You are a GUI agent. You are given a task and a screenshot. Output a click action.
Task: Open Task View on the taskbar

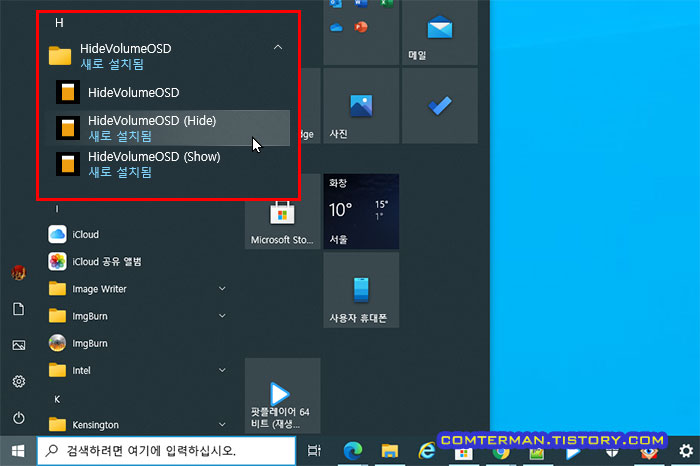point(314,451)
